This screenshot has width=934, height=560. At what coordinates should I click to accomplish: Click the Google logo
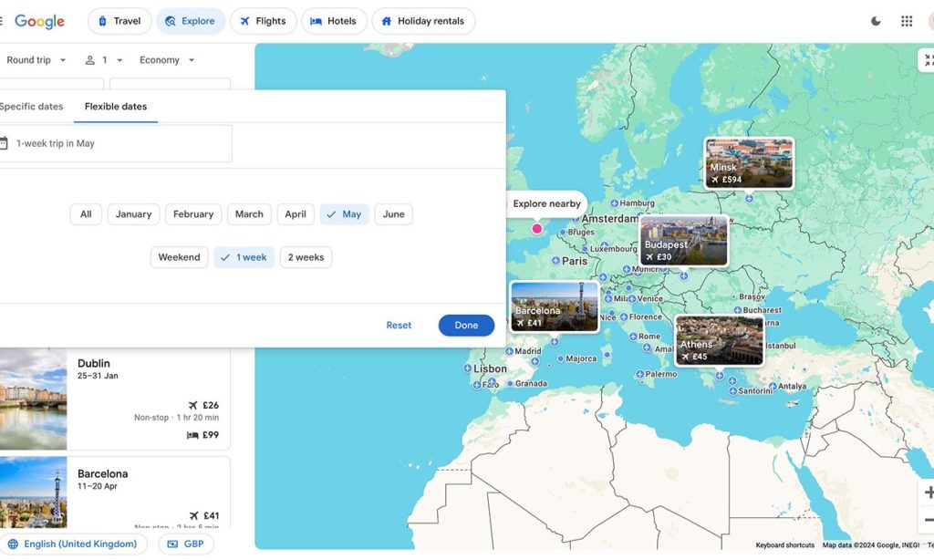(x=39, y=21)
